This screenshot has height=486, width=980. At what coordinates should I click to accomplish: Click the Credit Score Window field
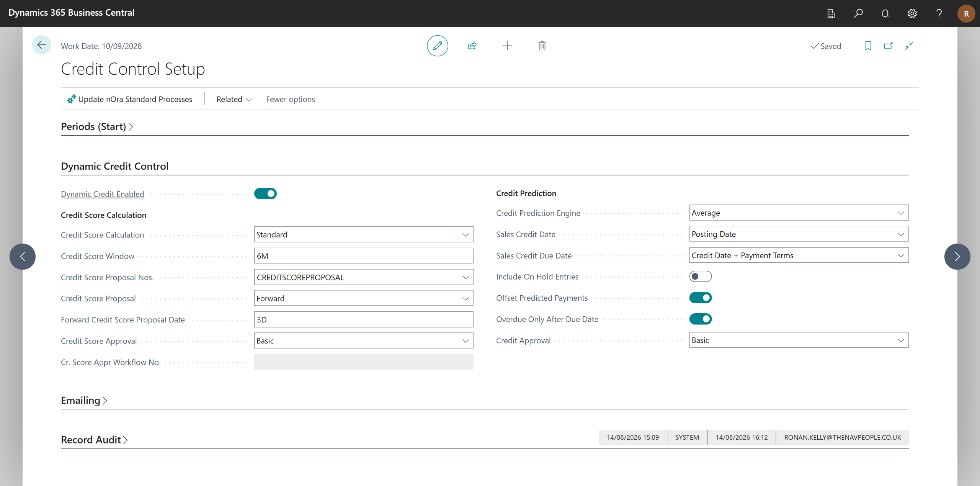point(364,256)
